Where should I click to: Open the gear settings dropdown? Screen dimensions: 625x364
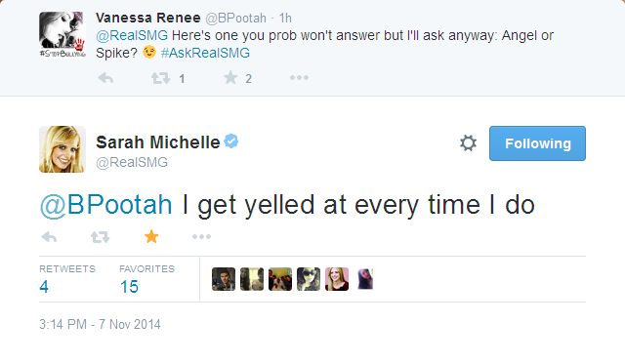coord(468,143)
